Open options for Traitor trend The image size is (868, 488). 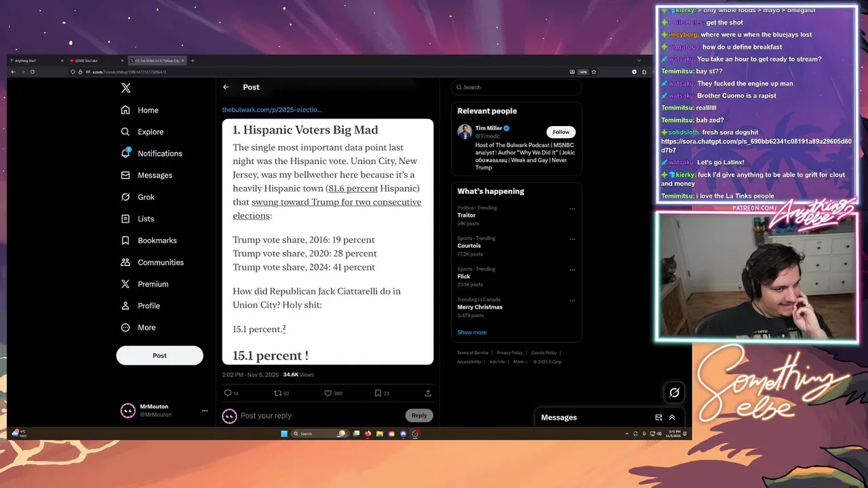pos(572,209)
